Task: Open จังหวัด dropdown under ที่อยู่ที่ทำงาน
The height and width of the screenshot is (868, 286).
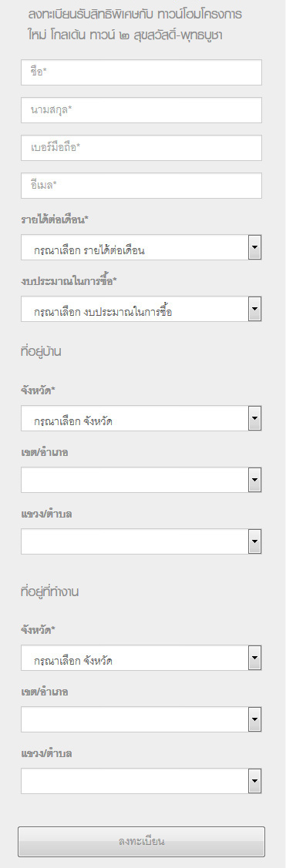Action: pos(141,658)
